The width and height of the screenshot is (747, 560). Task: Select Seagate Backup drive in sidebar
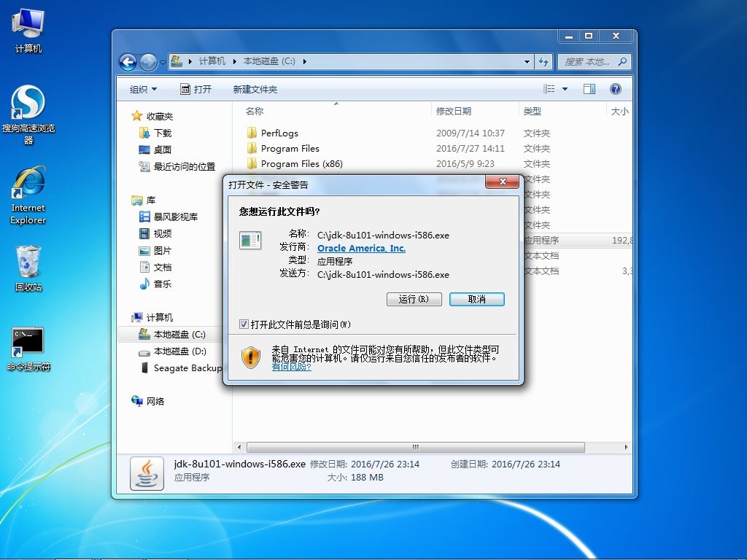coord(187,367)
